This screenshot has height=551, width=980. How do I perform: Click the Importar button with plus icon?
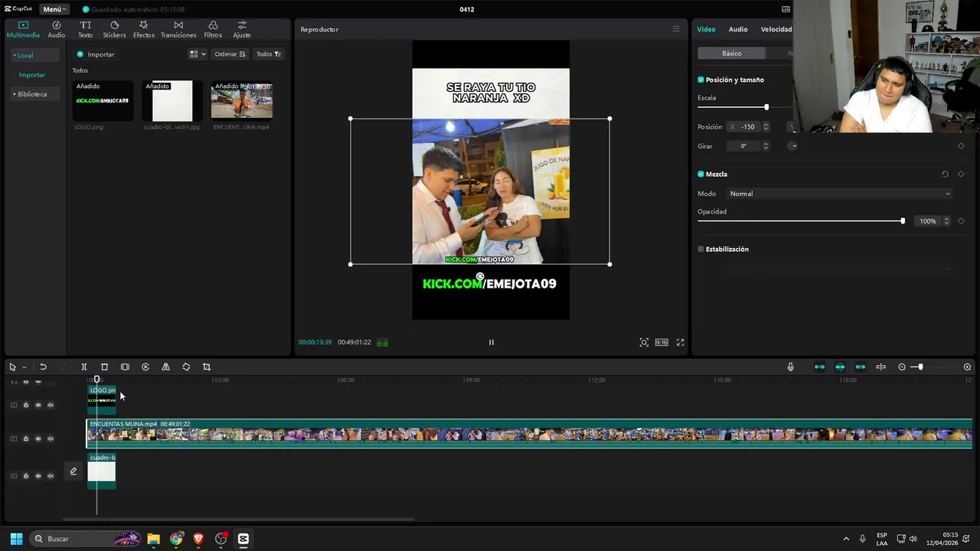click(x=96, y=54)
